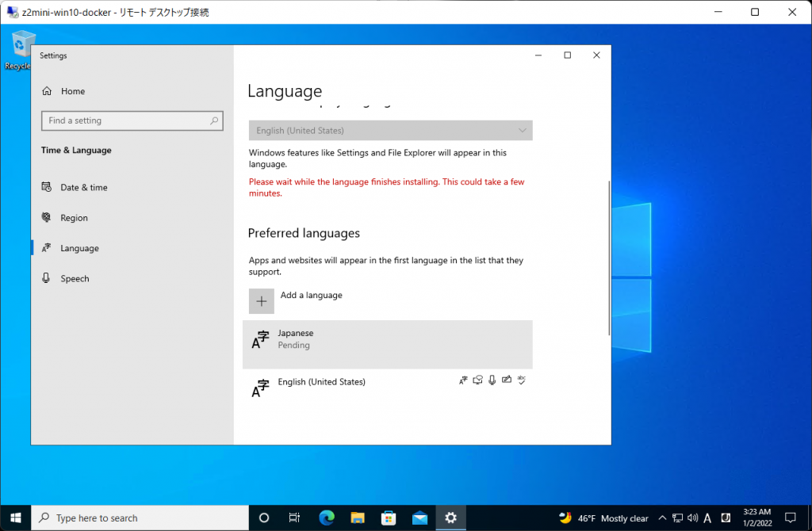Click the network icon in the system tray

click(677, 518)
